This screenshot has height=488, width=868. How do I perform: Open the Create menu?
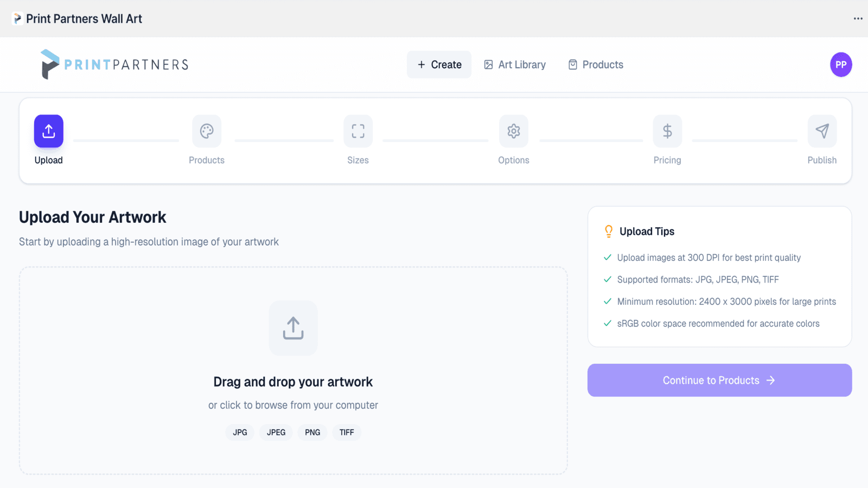tap(439, 65)
